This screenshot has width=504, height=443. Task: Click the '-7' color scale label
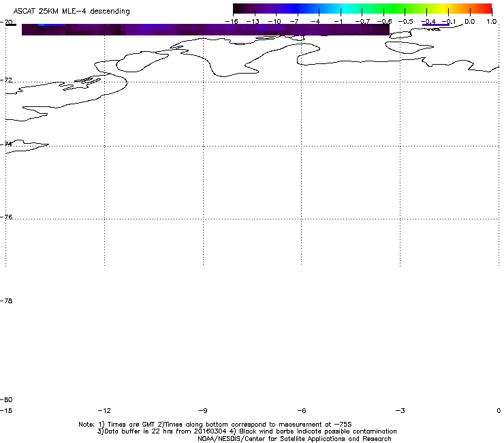click(x=294, y=22)
